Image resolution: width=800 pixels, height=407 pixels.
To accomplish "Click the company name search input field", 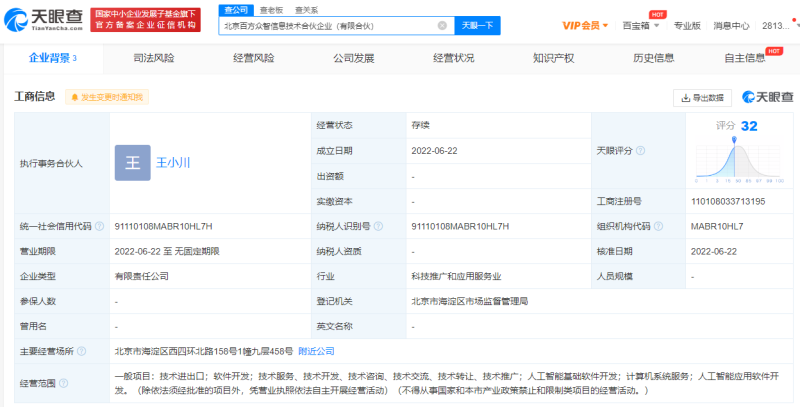I will point(328,25).
